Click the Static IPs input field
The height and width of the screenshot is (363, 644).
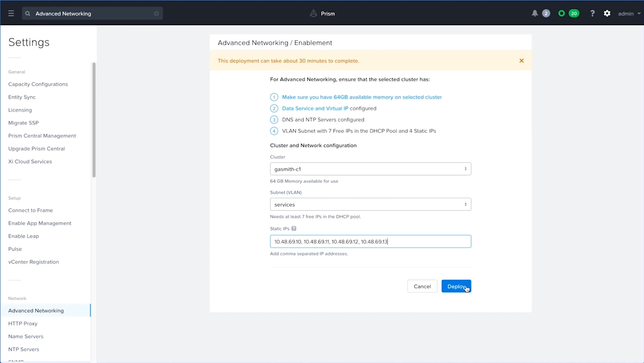pos(370,241)
